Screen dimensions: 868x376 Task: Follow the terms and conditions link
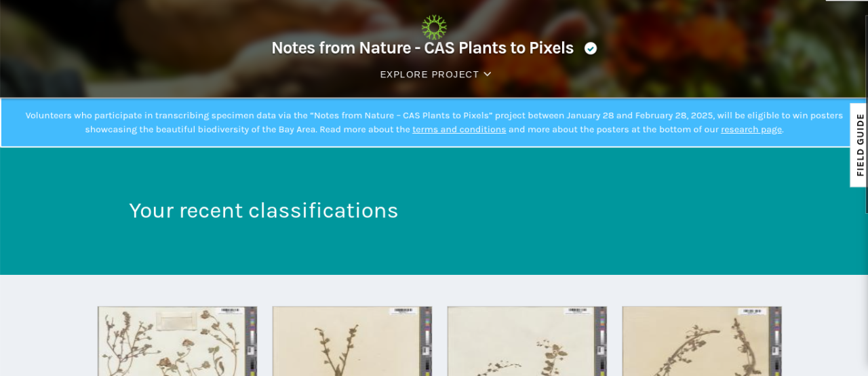point(459,130)
